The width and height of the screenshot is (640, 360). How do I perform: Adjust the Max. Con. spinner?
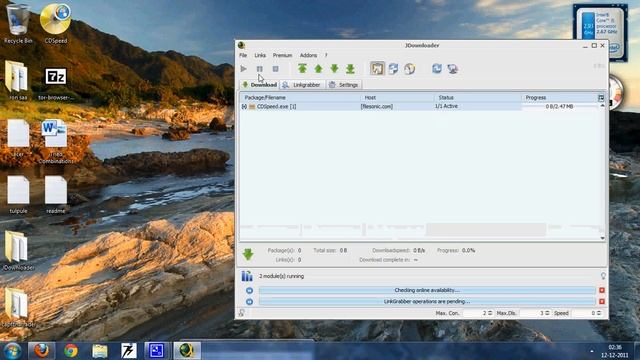click(490, 313)
